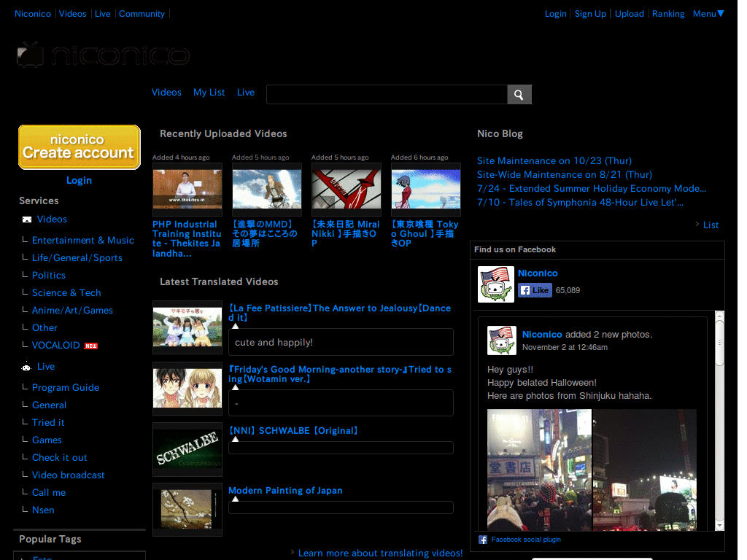The height and width of the screenshot is (560, 747).
Task: Click the NEW badge next to VOCALOID
Action: [x=91, y=346]
